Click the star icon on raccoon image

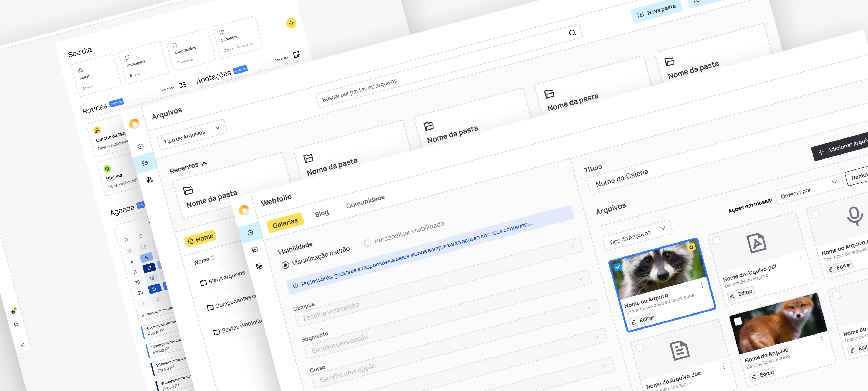[691, 247]
